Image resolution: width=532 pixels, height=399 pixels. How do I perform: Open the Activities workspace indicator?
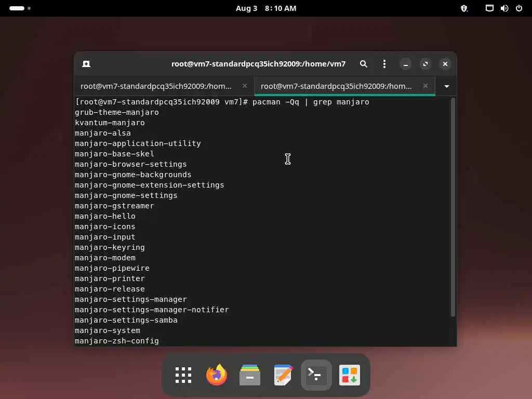click(x=20, y=8)
